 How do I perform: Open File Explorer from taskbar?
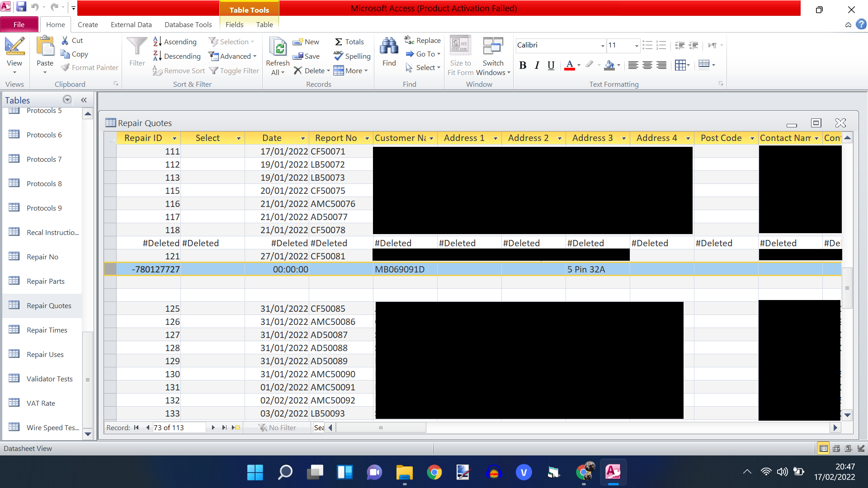pos(404,473)
